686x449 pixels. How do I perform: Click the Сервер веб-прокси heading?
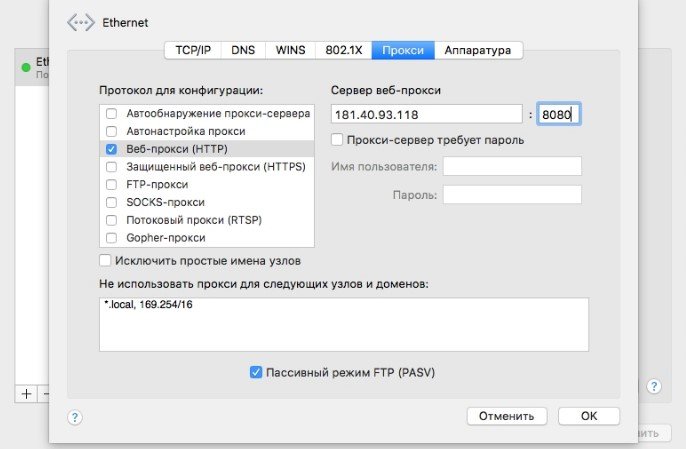point(385,90)
